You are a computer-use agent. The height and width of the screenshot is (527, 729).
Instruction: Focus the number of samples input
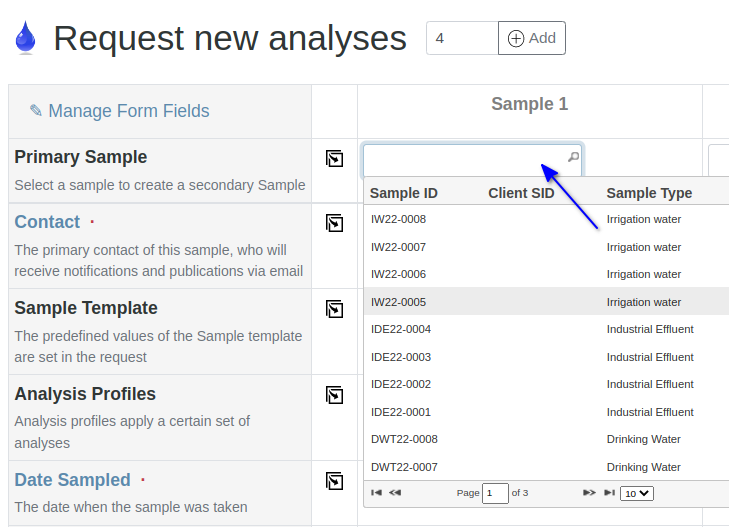click(461, 38)
